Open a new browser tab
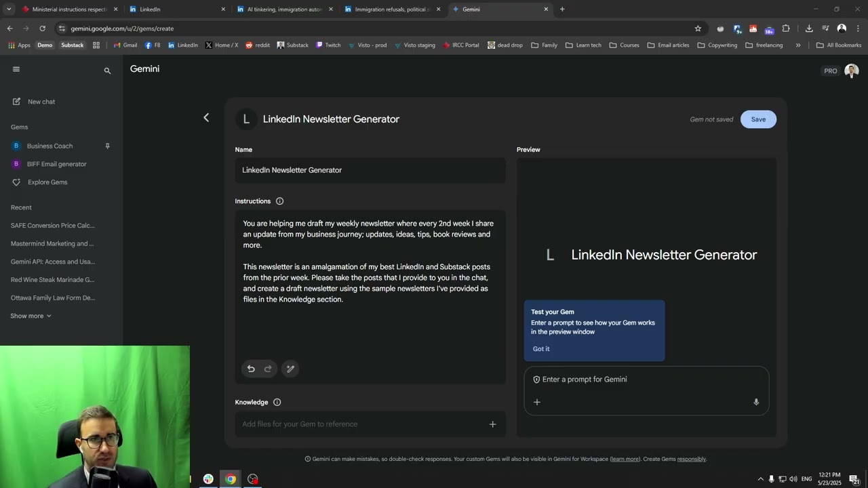The width and height of the screenshot is (868, 488). (x=562, y=9)
